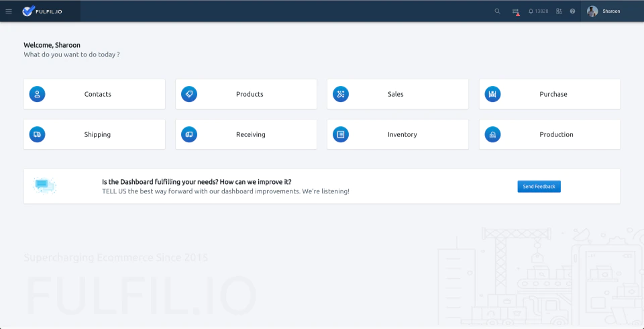Click the Send Feedback button
This screenshot has width=644, height=329.
pos(539,186)
